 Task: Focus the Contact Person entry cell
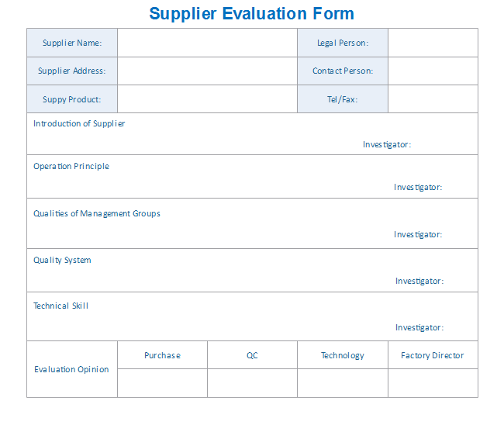click(433, 71)
